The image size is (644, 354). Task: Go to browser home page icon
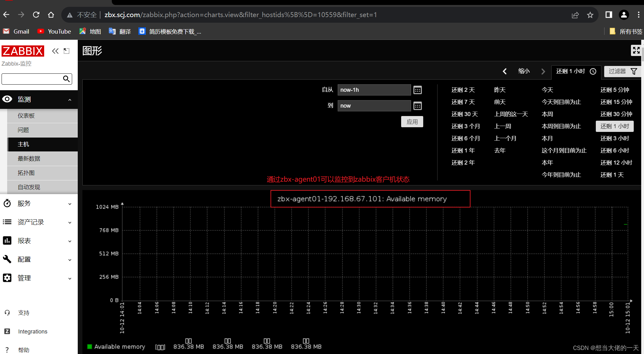[x=51, y=15]
